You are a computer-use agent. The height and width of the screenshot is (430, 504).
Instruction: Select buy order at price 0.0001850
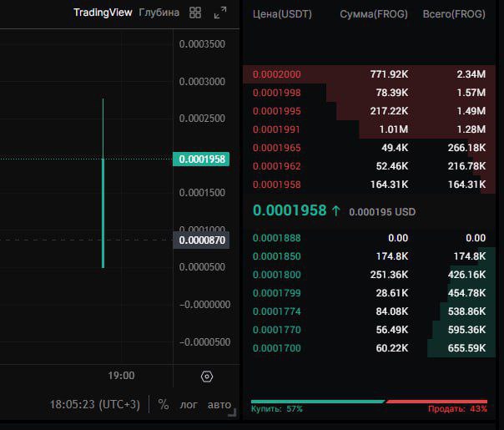tap(369, 256)
